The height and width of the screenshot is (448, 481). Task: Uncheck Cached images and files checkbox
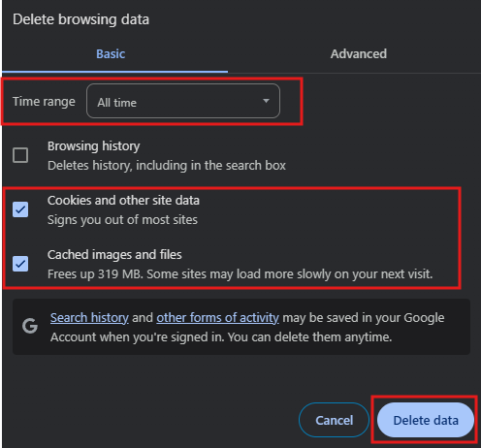[20, 264]
